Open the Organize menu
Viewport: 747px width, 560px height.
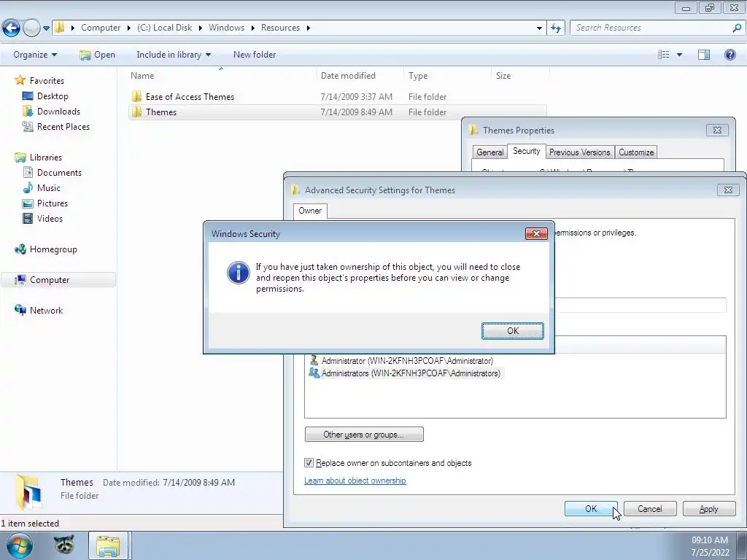click(35, 55)
